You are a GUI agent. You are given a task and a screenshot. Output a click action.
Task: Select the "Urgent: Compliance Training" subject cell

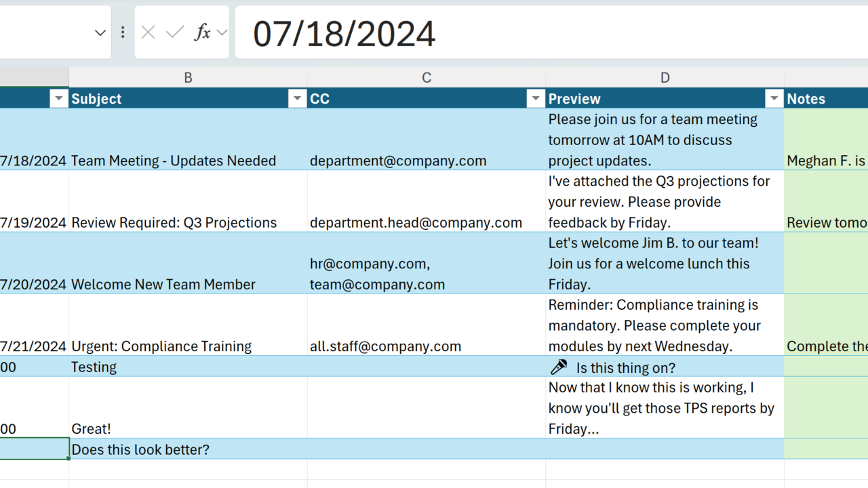pyautogui.click(x=161, y=346)
